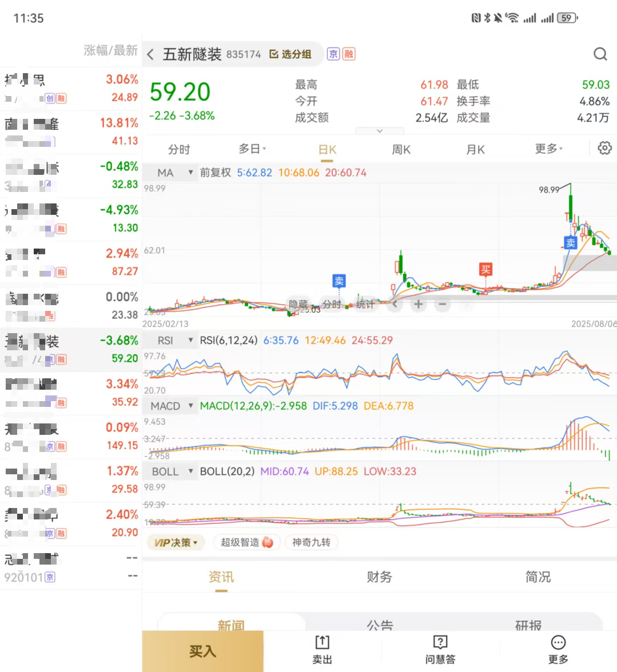
Task: Tap the 超级智造 tag
Action: click(246, 543)
